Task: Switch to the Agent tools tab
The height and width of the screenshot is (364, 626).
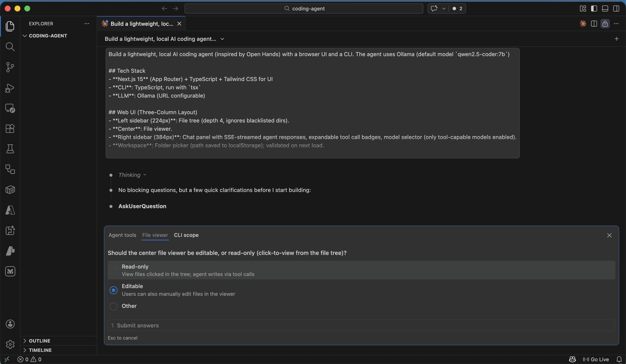Action: coord(122,235)
